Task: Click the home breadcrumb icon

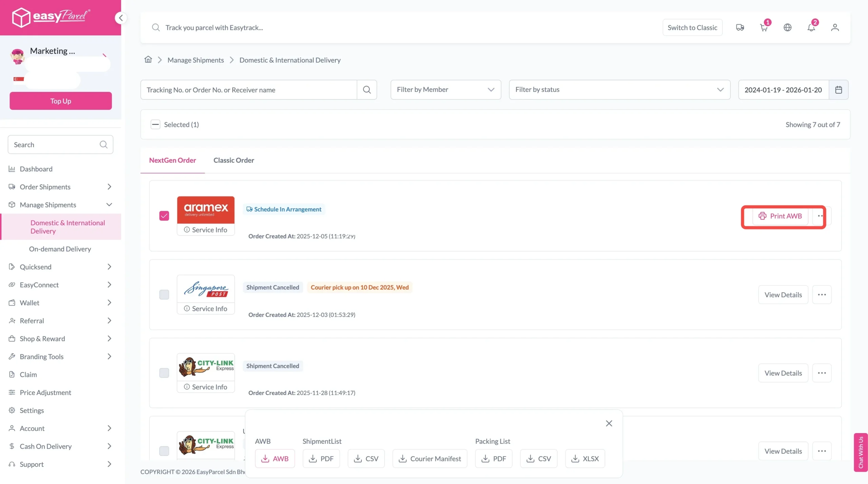Action: (148, 60)
